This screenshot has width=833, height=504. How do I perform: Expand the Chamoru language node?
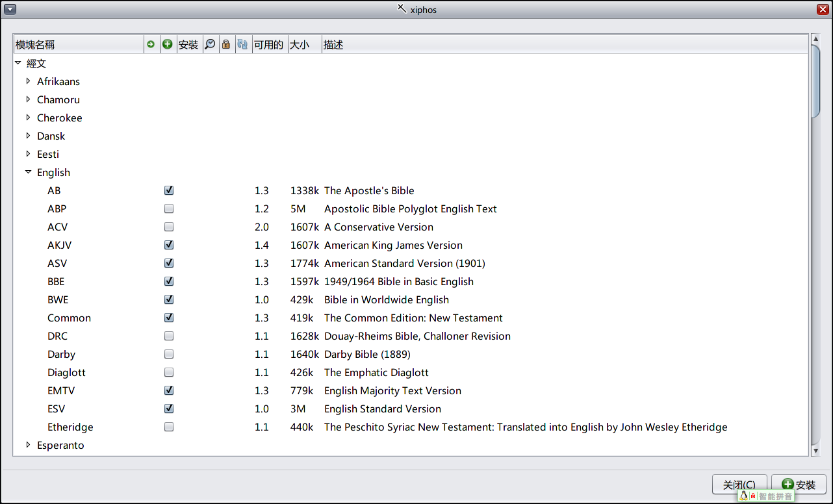[28, 99]
